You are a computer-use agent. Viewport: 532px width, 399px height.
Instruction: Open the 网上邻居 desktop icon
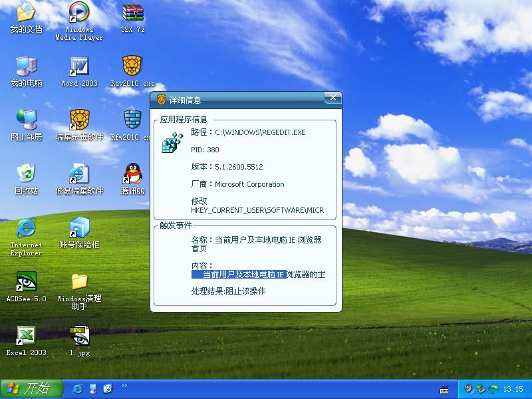tap(26, 125)
